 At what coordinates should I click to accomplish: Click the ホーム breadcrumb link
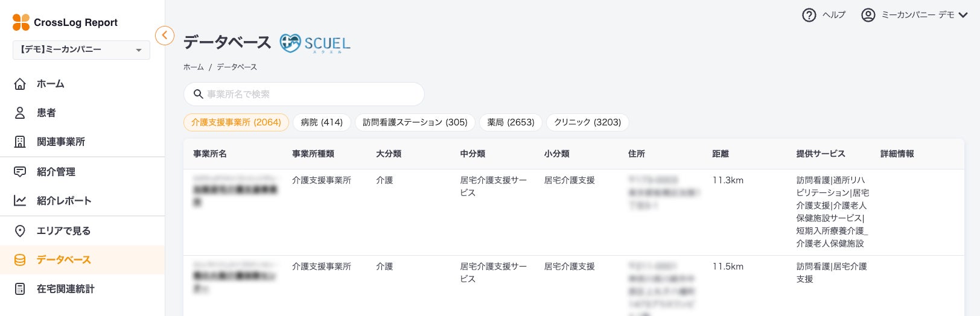(x=193, y=67)
